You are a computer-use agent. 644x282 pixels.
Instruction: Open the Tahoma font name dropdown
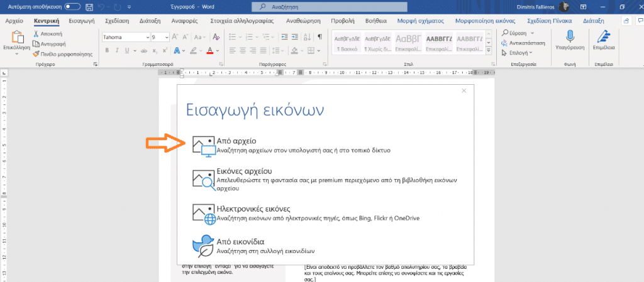click(x=148, y=37)
